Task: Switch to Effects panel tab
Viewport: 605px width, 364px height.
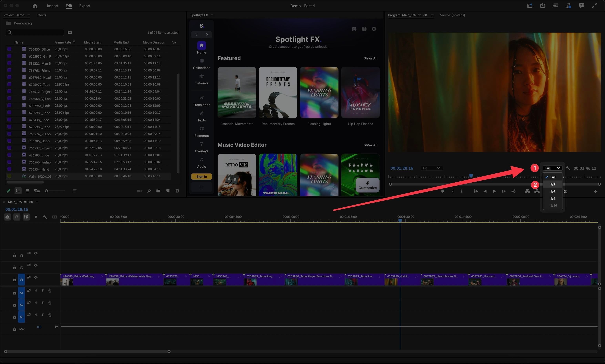Action: coord(41,15)
